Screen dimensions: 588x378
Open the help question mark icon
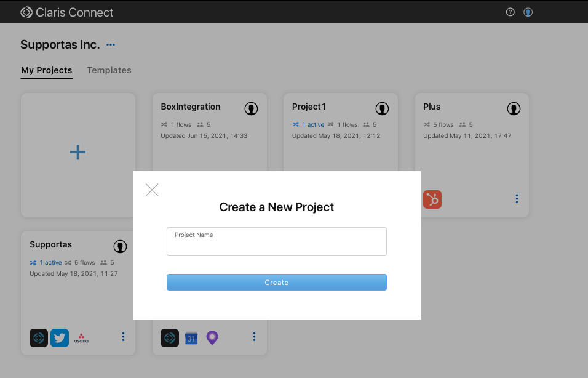pyautogui.click(x=510, y=12)
